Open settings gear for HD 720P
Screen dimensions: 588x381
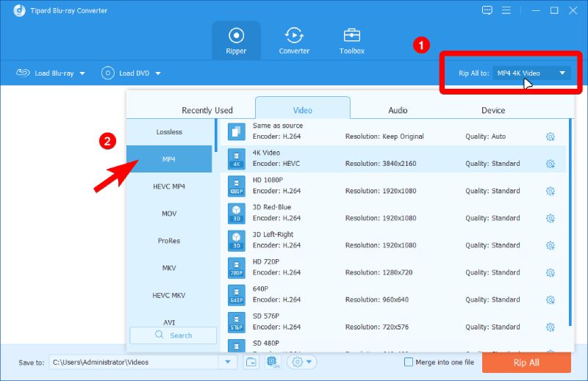click(x=550, y=272)
